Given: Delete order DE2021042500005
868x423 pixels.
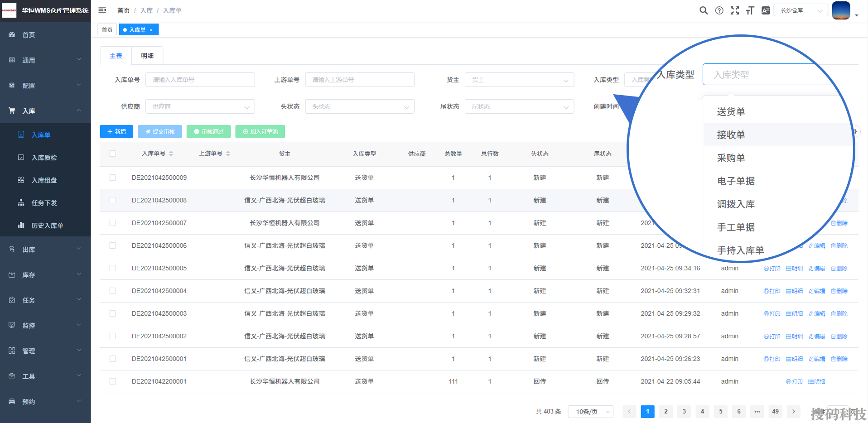Looking at the screenshot, I should pyautogui.click(x=839, y=268).
